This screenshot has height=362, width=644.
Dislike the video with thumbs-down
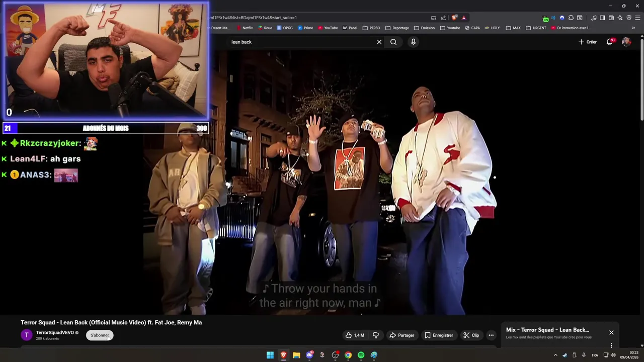[375, 335]
